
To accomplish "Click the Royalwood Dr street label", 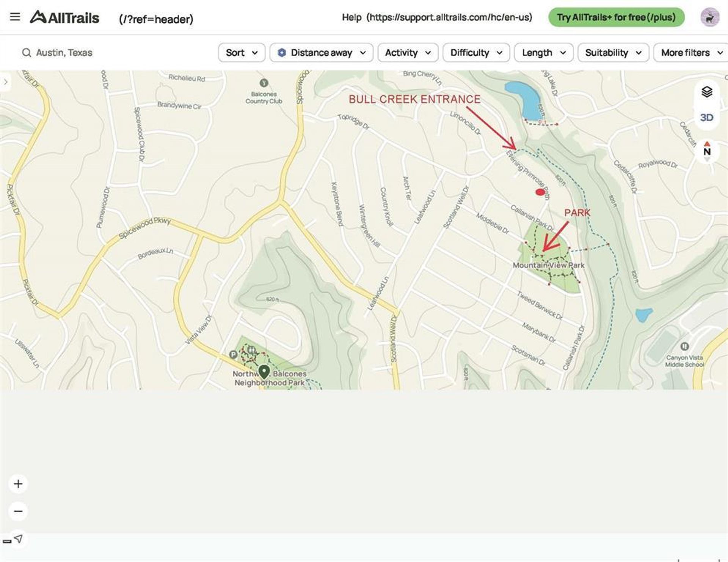I will click(x=657, y=164).
